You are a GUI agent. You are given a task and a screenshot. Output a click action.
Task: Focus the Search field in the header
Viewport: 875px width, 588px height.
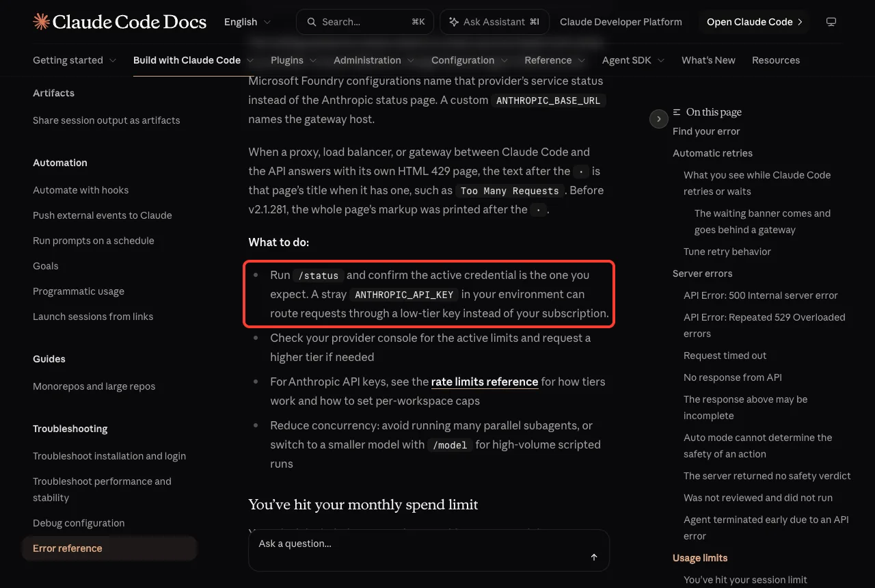(x=365, y=22)
